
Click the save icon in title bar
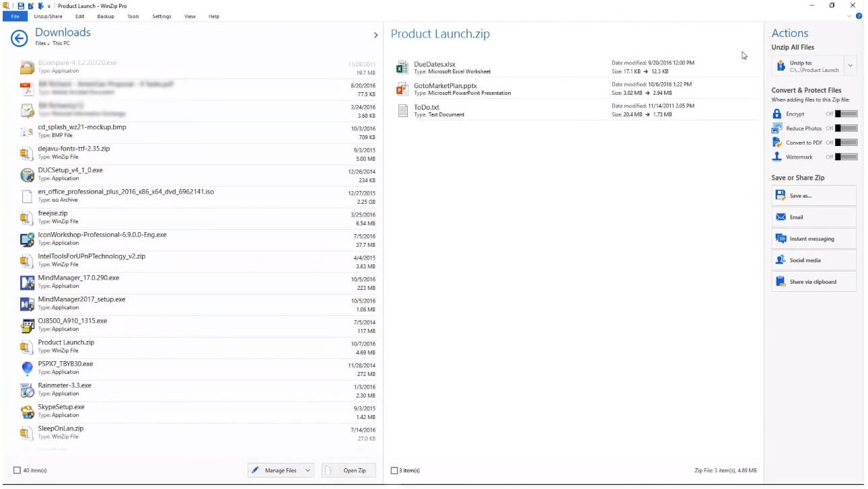(x=22, y=6)
